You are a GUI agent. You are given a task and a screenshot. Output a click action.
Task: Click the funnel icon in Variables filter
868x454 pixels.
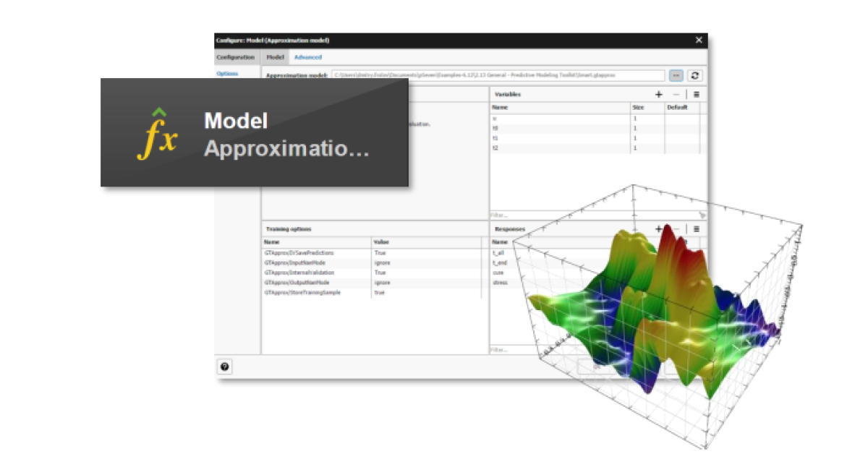point(702,215)
